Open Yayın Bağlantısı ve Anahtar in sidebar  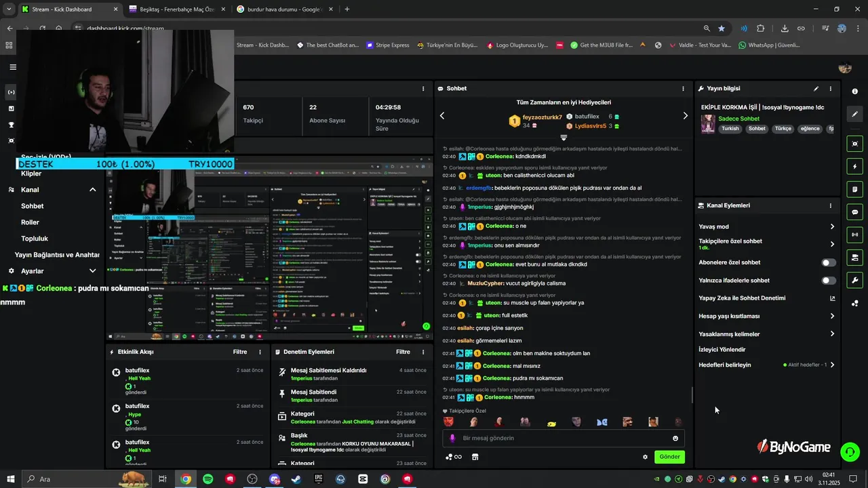pos(57,255)
